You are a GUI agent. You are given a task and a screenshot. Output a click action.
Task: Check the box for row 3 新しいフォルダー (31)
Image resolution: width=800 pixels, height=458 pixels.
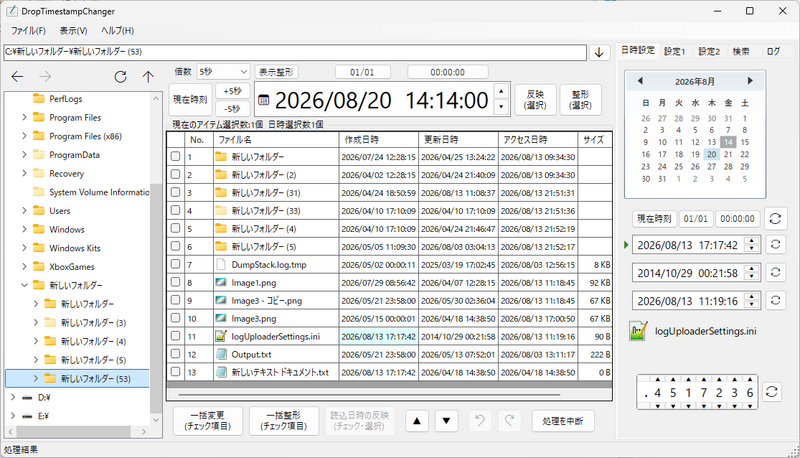coord(176,192)
